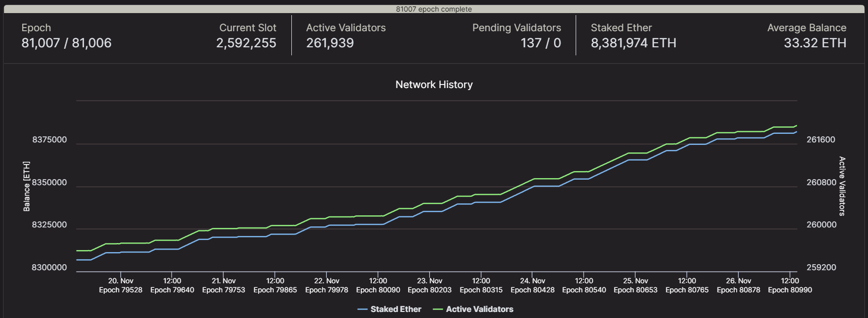
Task: Click the 26. Nov Epoch 80878 axis label
Action: point(738,285)
